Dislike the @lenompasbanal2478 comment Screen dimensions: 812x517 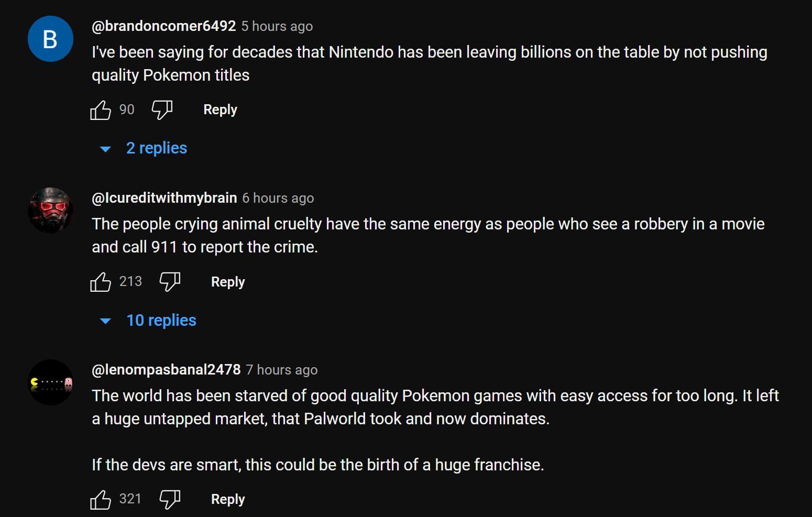(170, 500)
